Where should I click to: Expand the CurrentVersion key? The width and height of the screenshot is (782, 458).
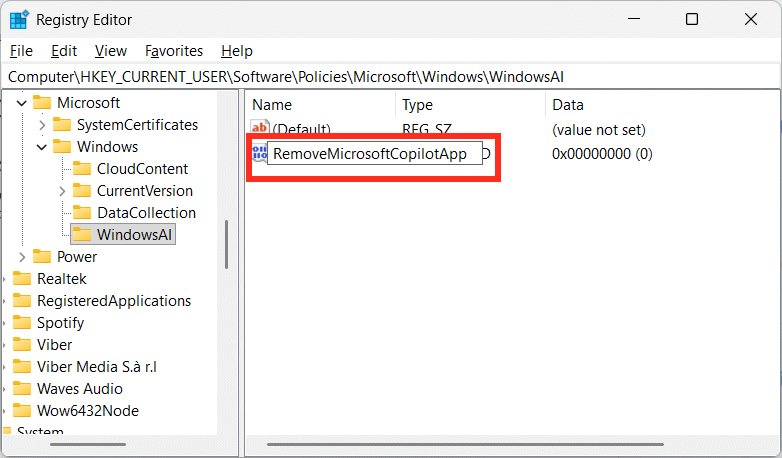click(x=62, y=191)
